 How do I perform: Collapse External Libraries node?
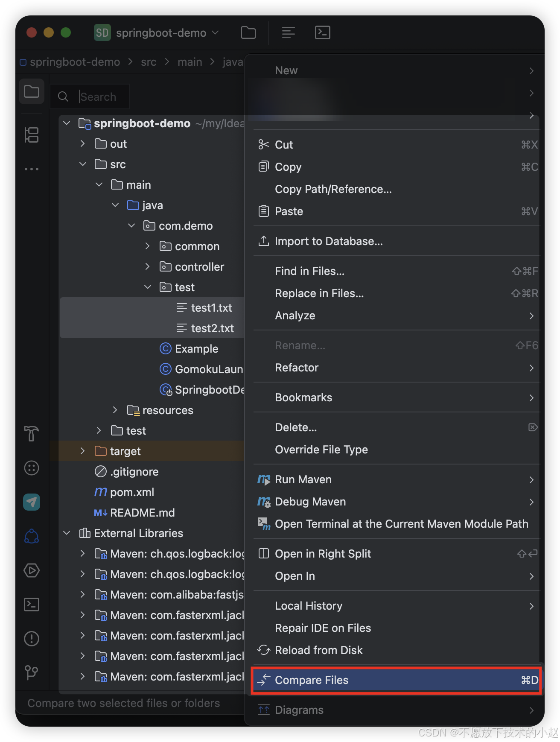click(67, 533)
